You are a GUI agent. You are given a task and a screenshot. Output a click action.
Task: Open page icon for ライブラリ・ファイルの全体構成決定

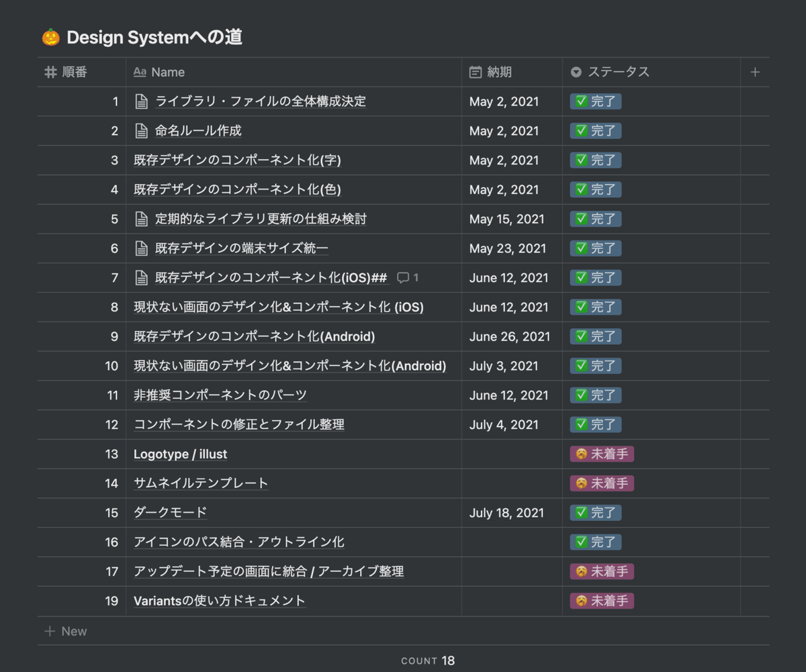141,101
